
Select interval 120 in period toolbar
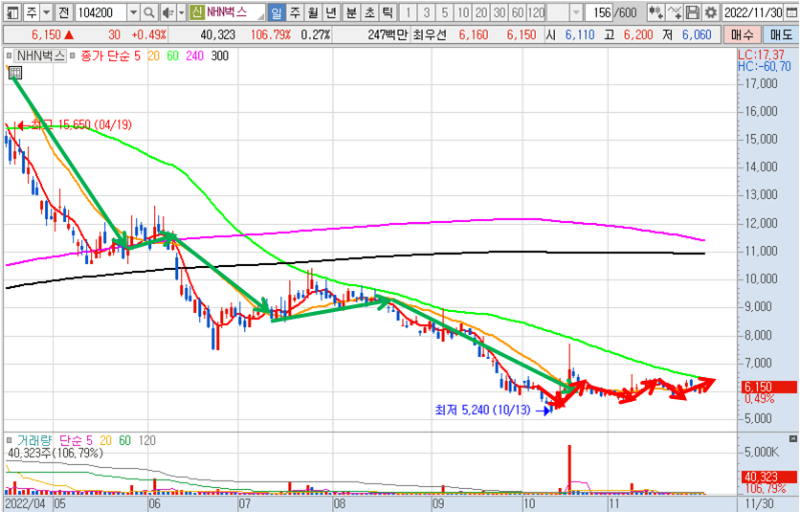[x=536, y=12]
